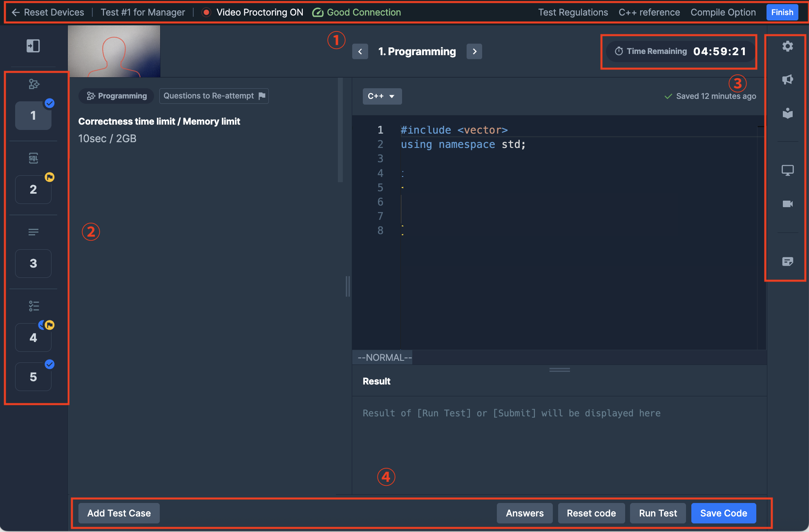Click the webcam proctoring thumbnail
Screen dimensions: 809x532
click(x=114, y=51)
